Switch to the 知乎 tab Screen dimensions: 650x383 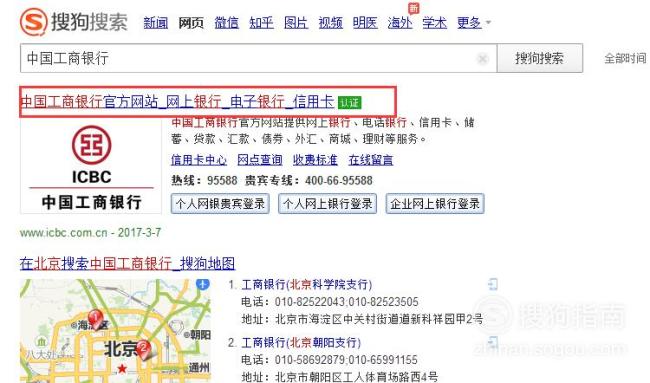click(261, 22)
